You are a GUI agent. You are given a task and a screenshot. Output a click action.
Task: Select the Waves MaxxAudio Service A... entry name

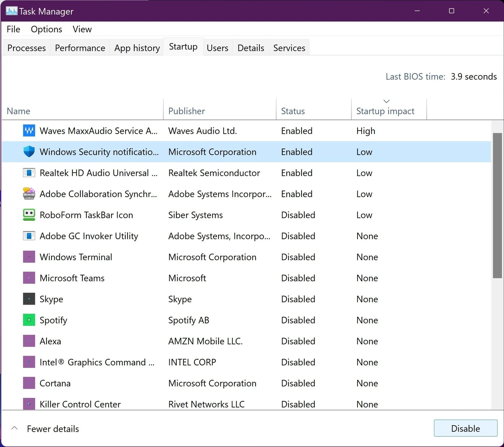tap(98, 131)
